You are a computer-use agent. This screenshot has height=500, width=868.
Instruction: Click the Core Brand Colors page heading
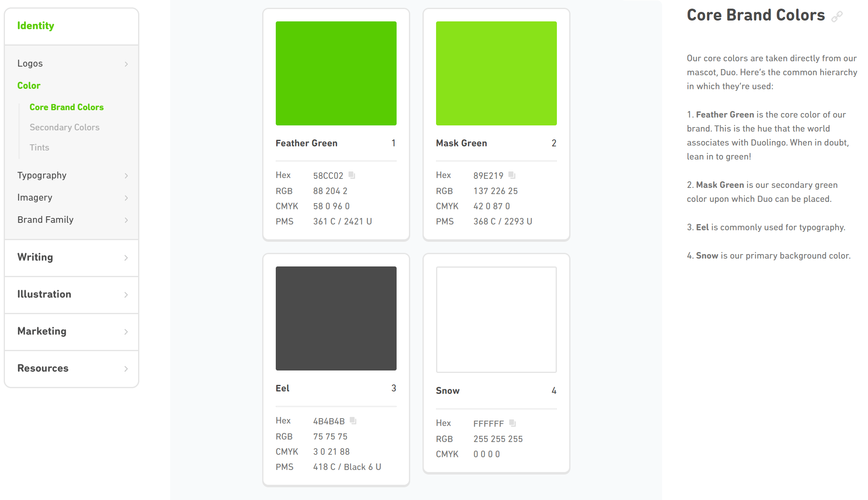pyautogui.click(x=756, y=15)
